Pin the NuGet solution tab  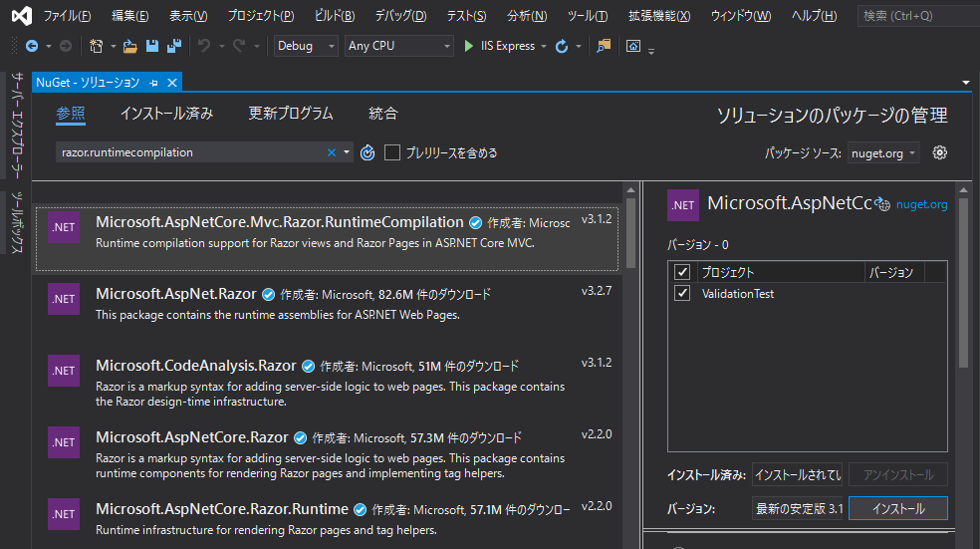pos(153,83)
